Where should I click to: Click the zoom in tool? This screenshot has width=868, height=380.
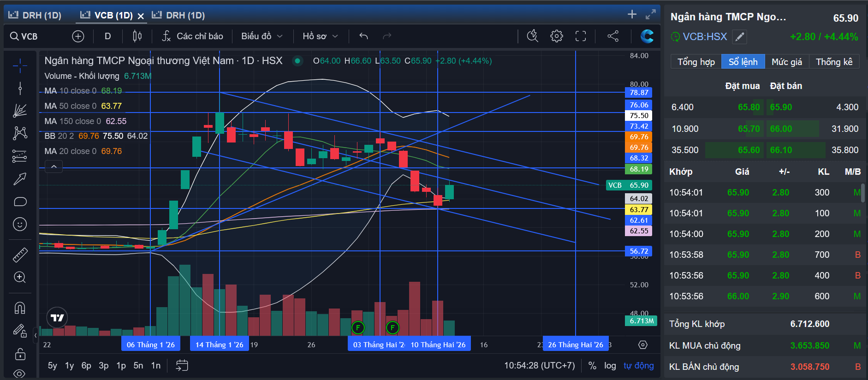pos(20,277)
